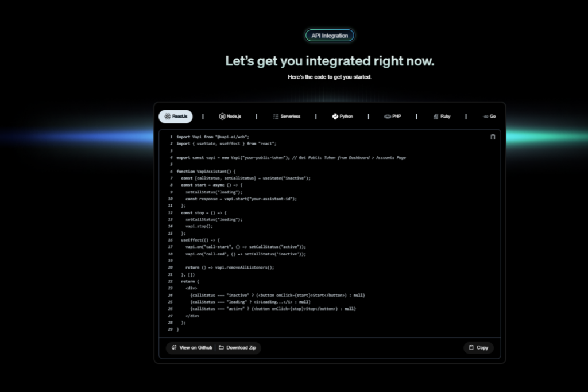
Task: Click the "const stop = () =>" line
Action: pos(204,212)
